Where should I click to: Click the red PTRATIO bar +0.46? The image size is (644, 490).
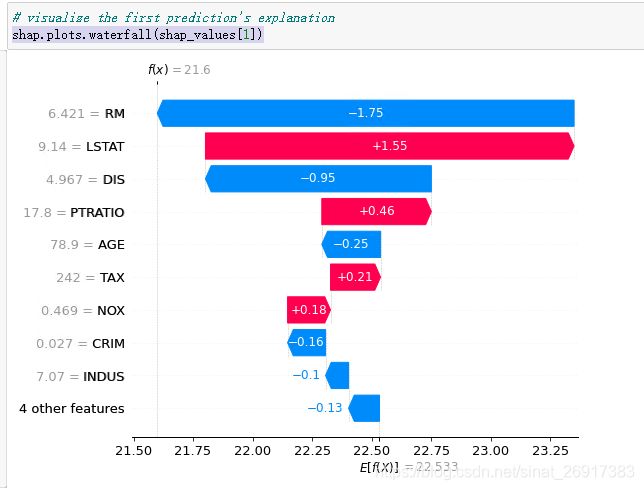tap(376, 212)
